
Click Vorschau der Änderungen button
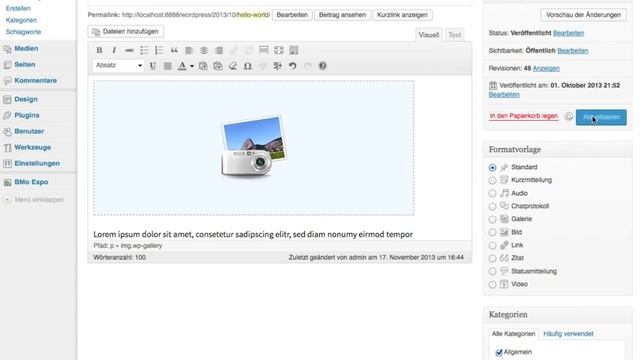(583, 15)
